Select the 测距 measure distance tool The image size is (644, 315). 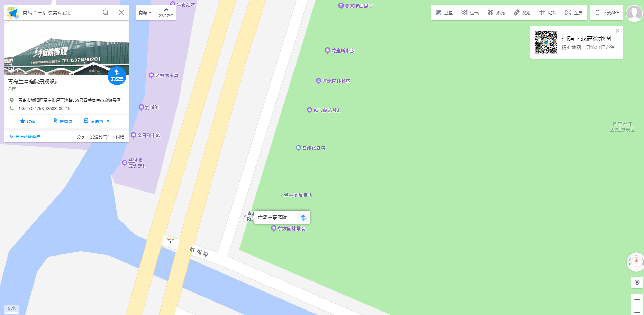click(522, 12)
